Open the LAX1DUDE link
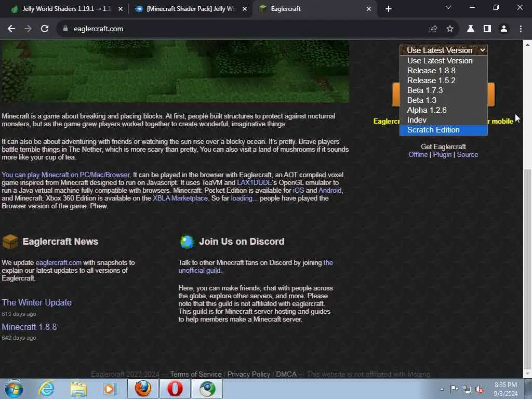This screenshot has height=399, width=532. pos(255,182)
